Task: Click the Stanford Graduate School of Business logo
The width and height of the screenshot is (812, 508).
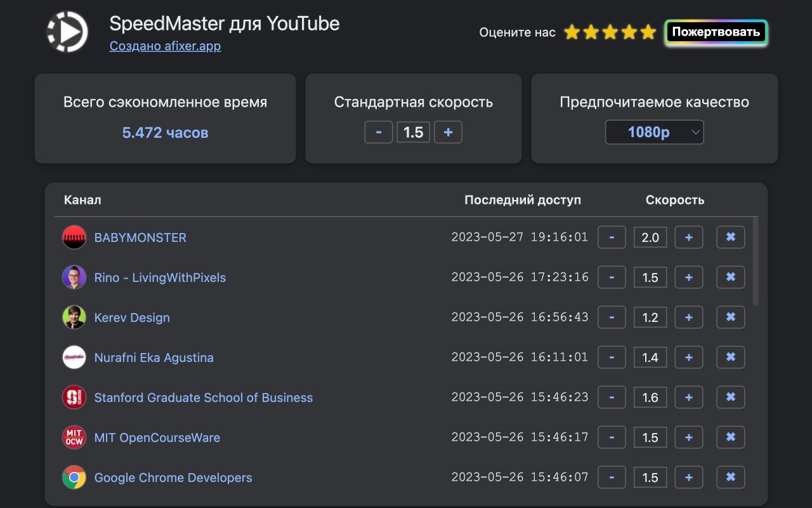Action: coord(74,398)
